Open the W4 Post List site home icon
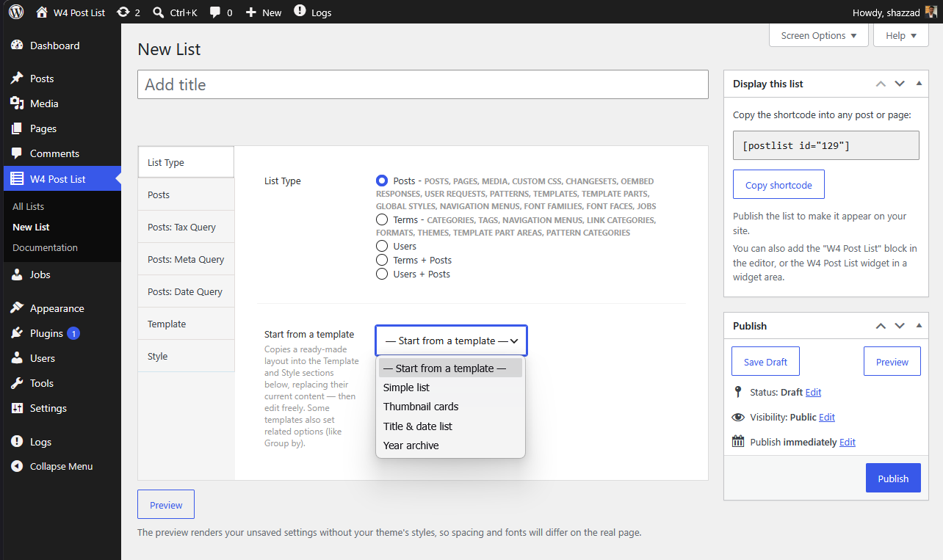Viewport: 943px width, 560px height. 42,12
